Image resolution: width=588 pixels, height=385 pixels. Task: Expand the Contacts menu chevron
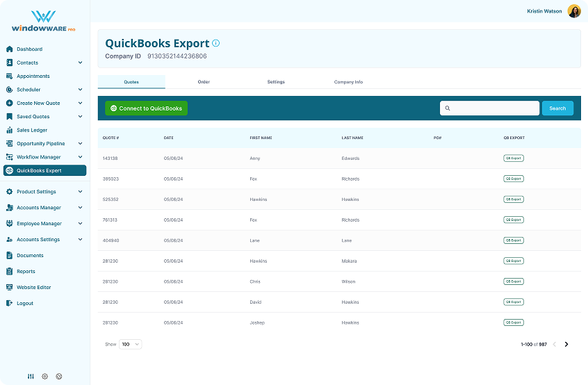(x=80, y=63)
